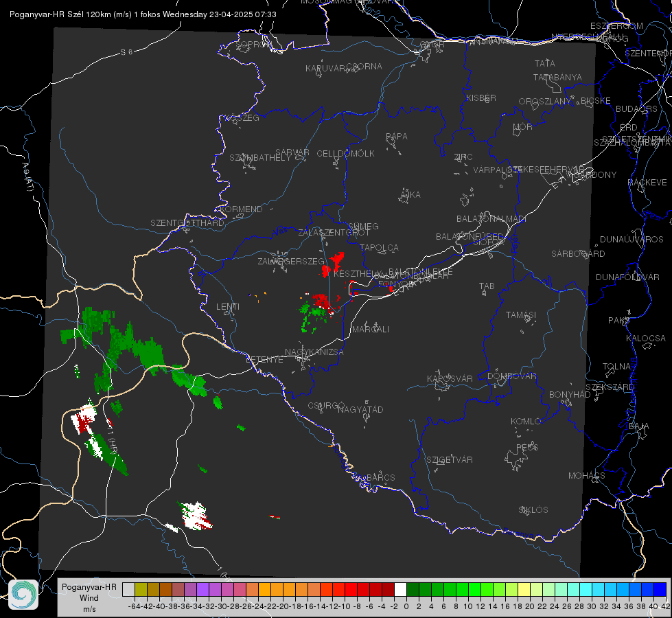Click the KISBER label
Image resolution: width=672 pixels, height=618 pixels.
481,98
